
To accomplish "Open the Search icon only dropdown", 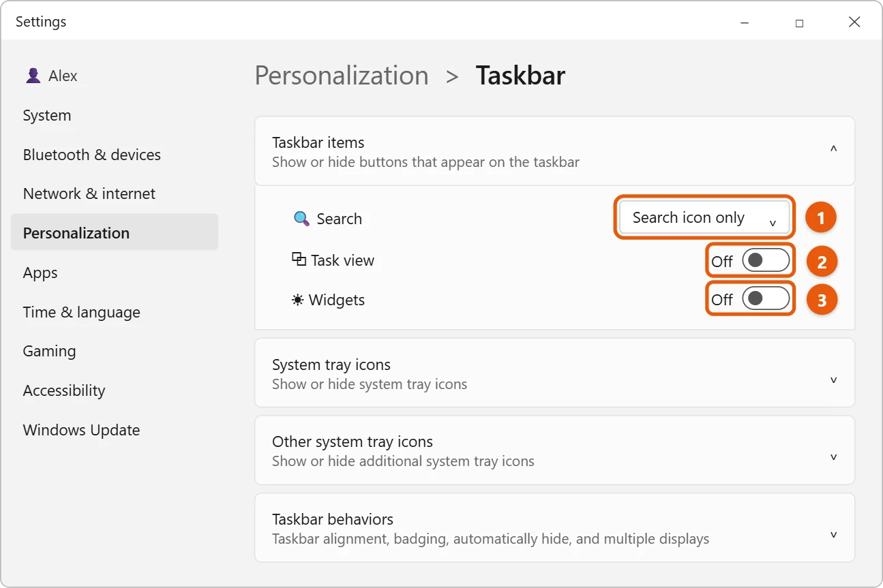I will 704,218.
